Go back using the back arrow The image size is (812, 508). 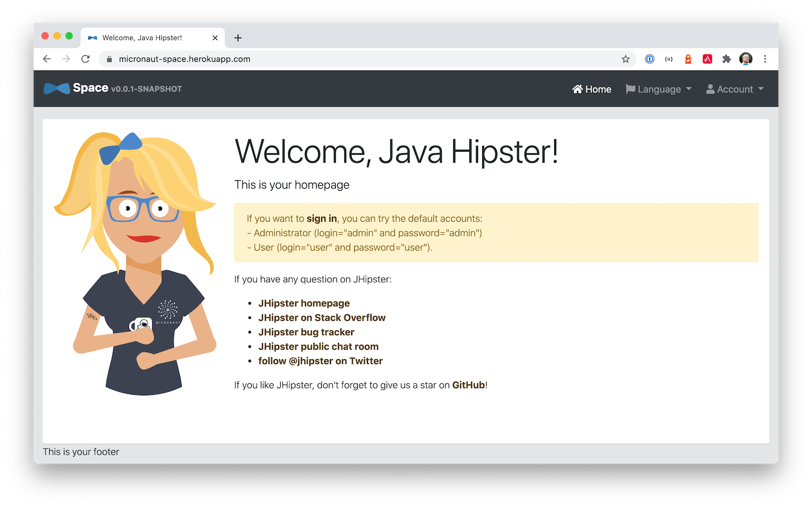tap(47, 59)
